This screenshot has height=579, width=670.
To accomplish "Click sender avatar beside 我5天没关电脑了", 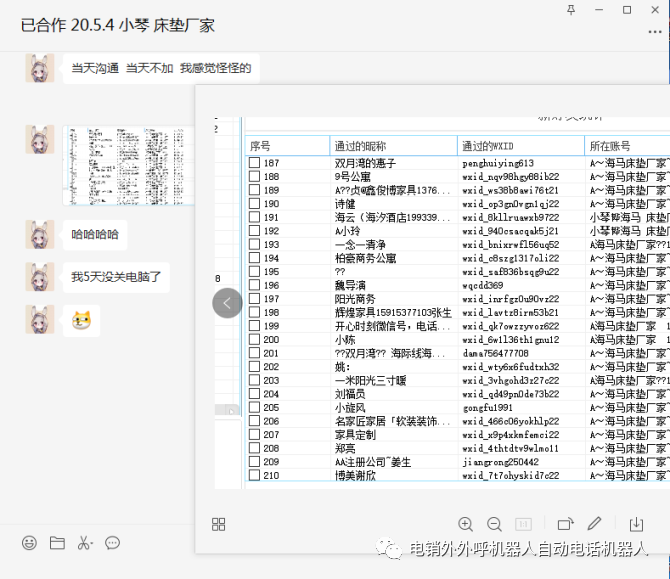I will [x=40, y=277].
